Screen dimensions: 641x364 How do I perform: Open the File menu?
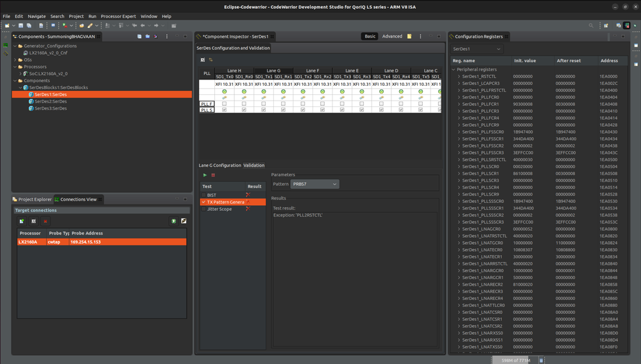[6, 16]
